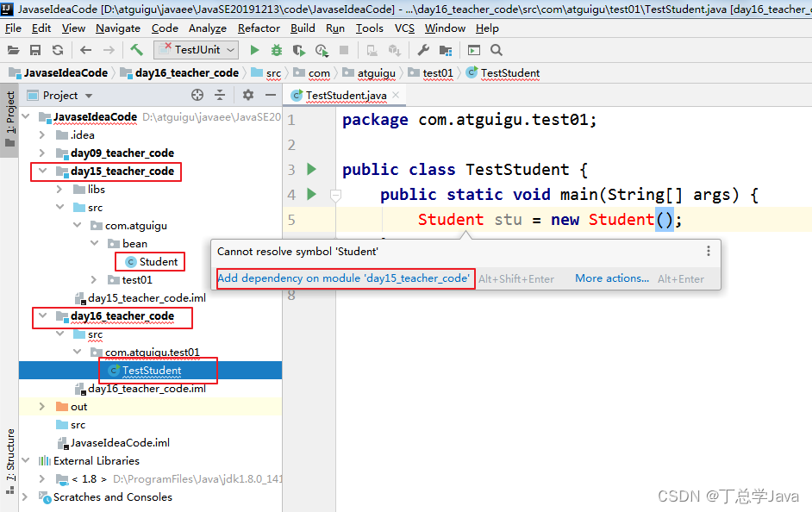Open the Navigate menu
Image resolution: width=812 pixels, height=512 pixels.
coord(118,28)
